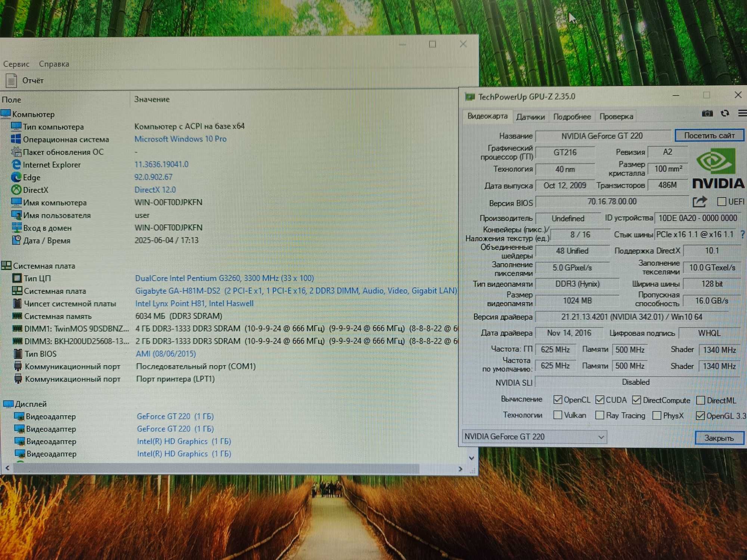This screenshot has height=560, width=747.
Task: Click the Посетить сайт button
Action: coord(709,136)
